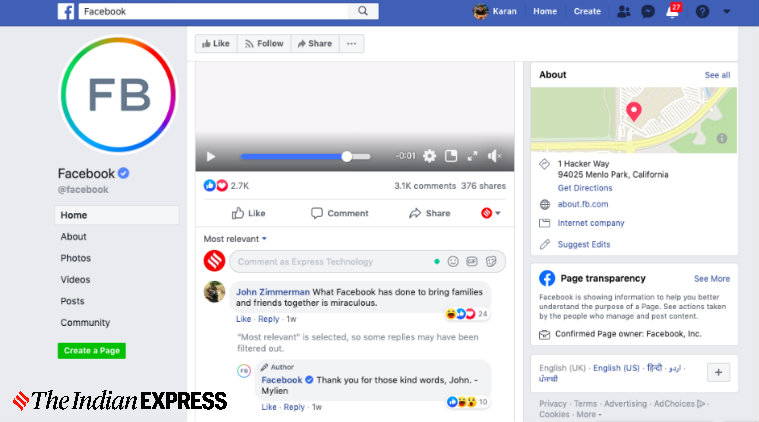
Task: Select Photos in the page sidebar
Action: [x=75, y=258]
